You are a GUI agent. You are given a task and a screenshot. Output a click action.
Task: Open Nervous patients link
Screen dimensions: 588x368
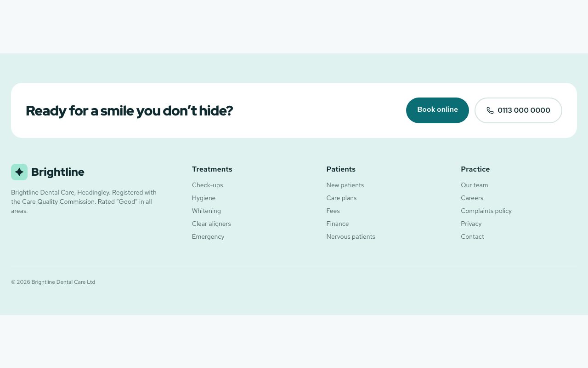pos(351,236)
